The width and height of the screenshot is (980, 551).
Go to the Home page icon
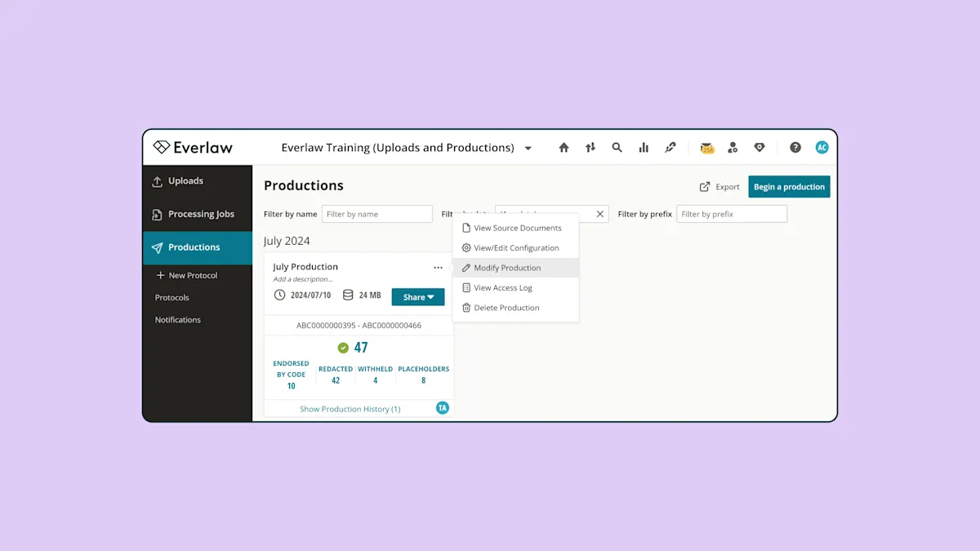click(563, 148)
